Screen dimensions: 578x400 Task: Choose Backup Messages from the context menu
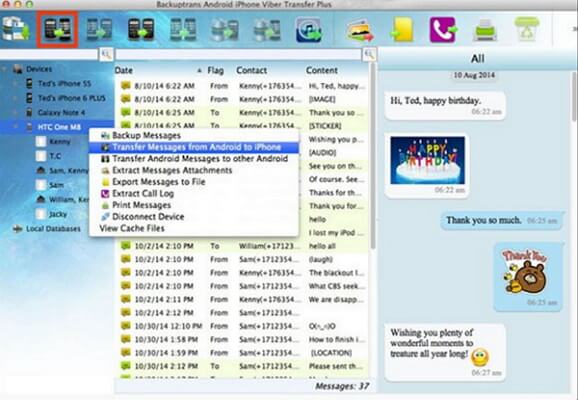tap(194, 136)
